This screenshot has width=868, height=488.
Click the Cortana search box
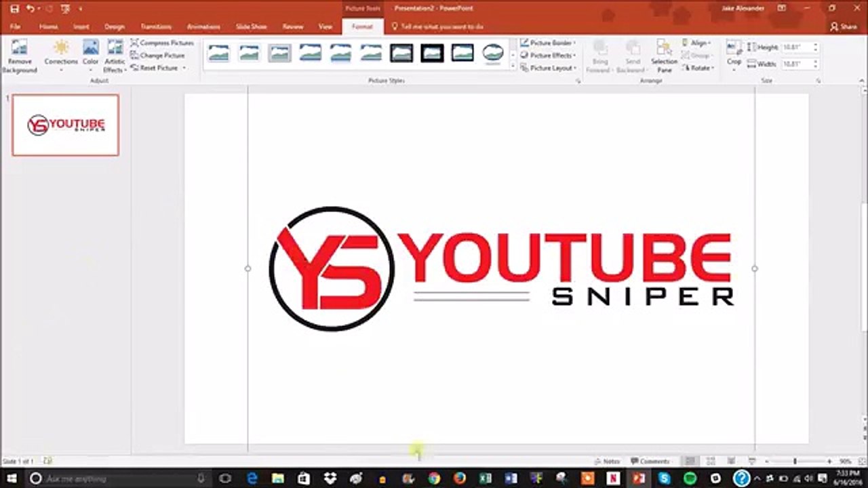(119, 479)
